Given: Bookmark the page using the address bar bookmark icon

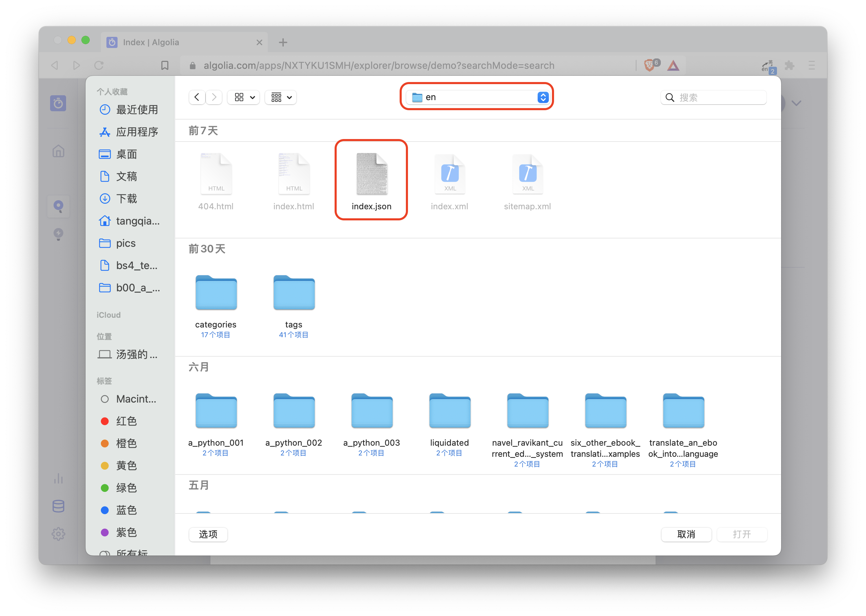Looking at the screenshot, I should click(x=165, y=65).
